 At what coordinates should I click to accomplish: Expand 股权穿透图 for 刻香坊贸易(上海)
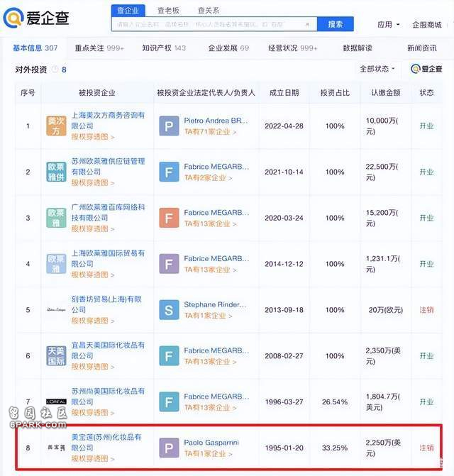pos(93,321)
